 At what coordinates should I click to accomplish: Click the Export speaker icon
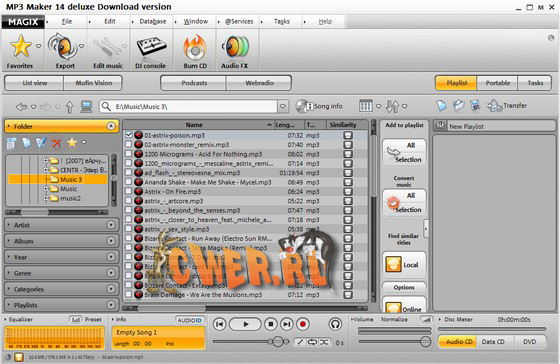pos(62,47)
